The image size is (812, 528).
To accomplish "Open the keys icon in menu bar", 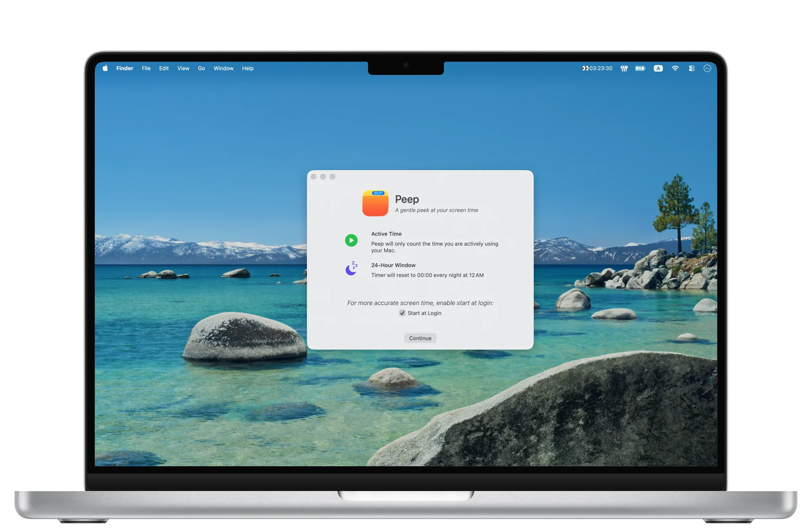I will click(x=624, y=69).
